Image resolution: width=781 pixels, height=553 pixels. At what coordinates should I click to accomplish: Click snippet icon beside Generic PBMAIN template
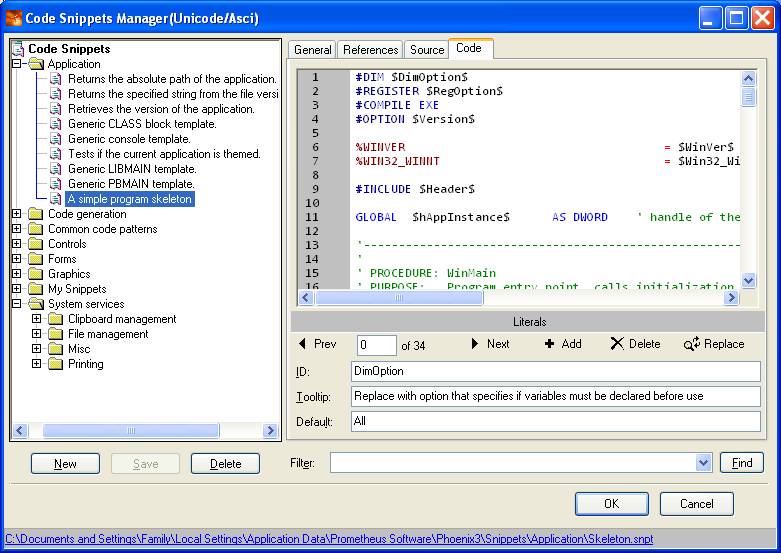coord(56,183)
